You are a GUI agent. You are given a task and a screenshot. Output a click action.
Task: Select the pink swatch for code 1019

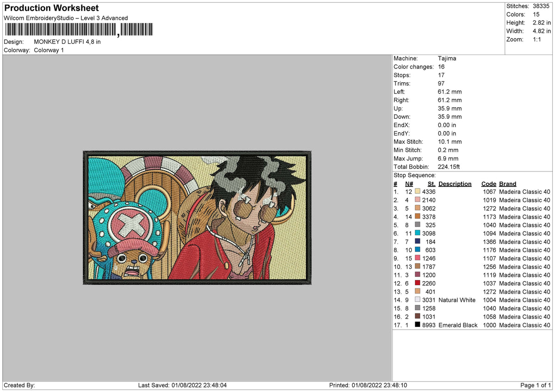tap(418, 200)
